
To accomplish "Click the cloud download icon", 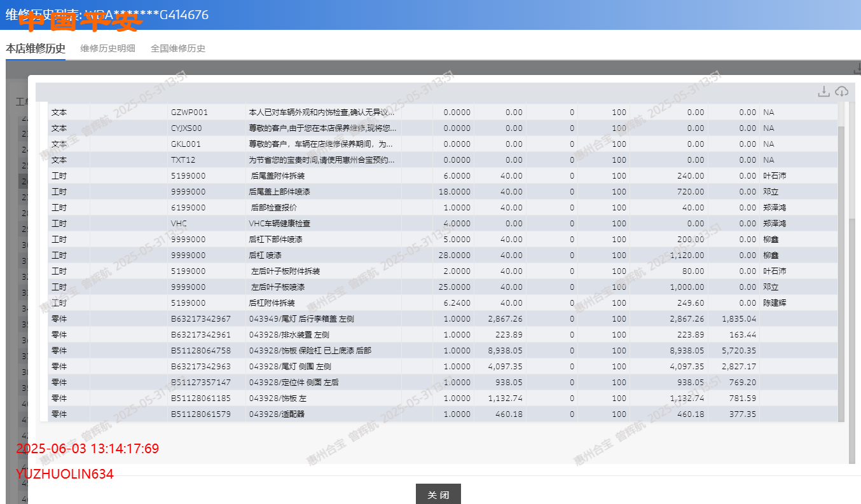I will [x=841, y=92].
